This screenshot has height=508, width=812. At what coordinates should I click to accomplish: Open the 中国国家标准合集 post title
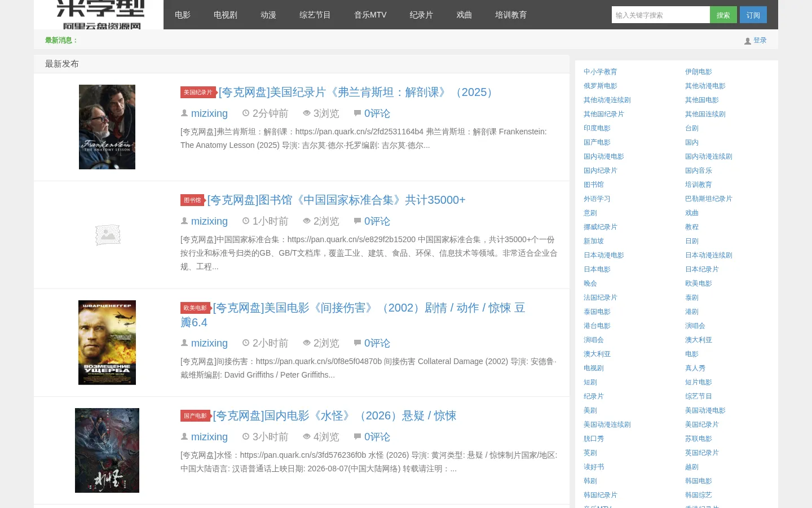[x=337, y=200]
